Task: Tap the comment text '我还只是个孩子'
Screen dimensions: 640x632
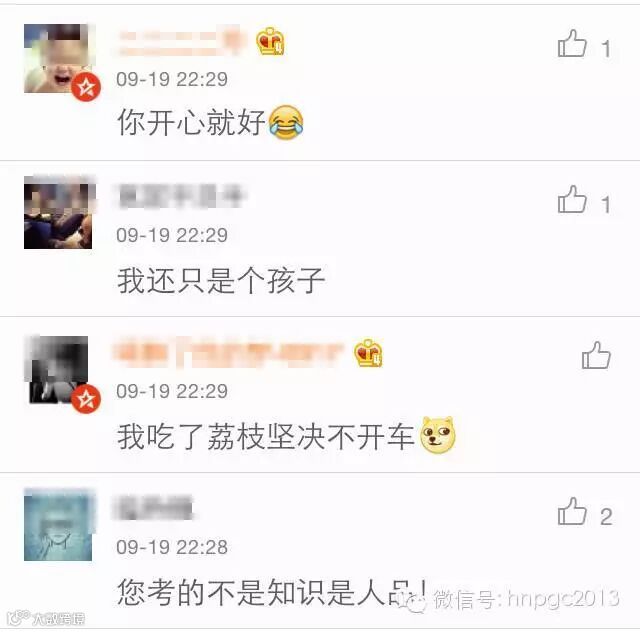Action: [221, 280]
